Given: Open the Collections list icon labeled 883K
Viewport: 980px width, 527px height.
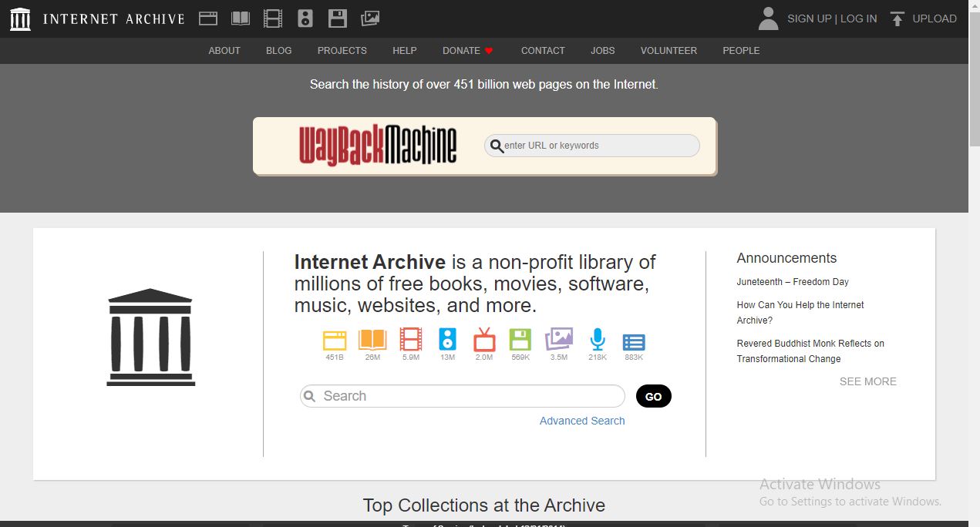Looking at the screenshot, I should click(634, 342).
